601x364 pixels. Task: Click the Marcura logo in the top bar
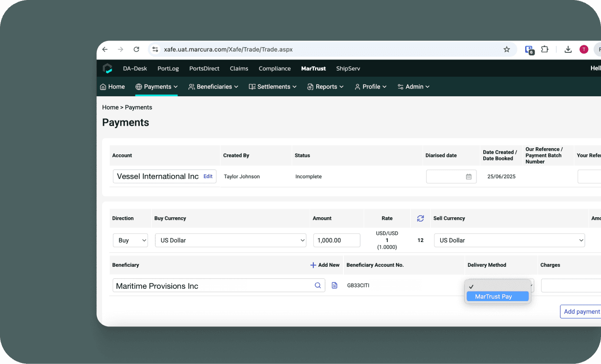tap(108, 69)
